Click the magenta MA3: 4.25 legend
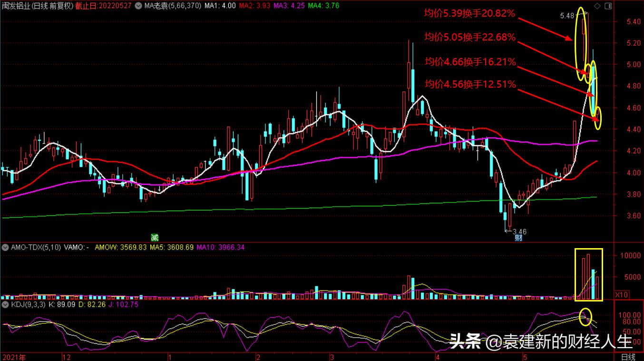The height and width of the screenshot is (361, 644). tap(288, 6)
